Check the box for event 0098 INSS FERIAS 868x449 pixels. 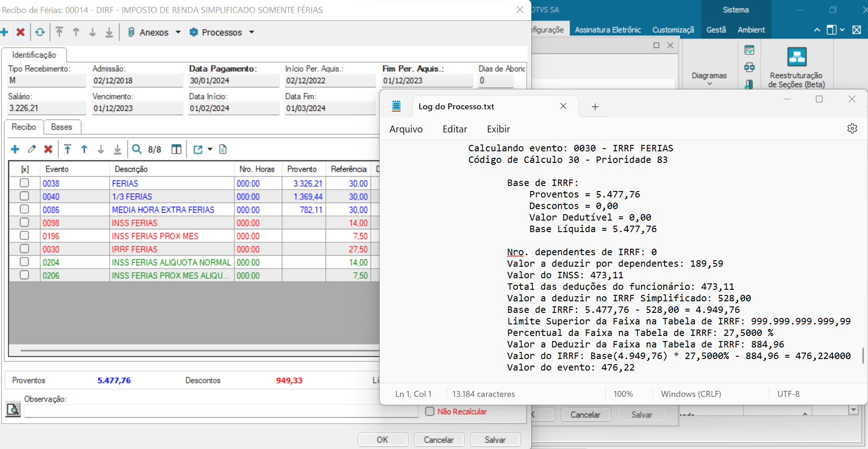click(24, 222)
